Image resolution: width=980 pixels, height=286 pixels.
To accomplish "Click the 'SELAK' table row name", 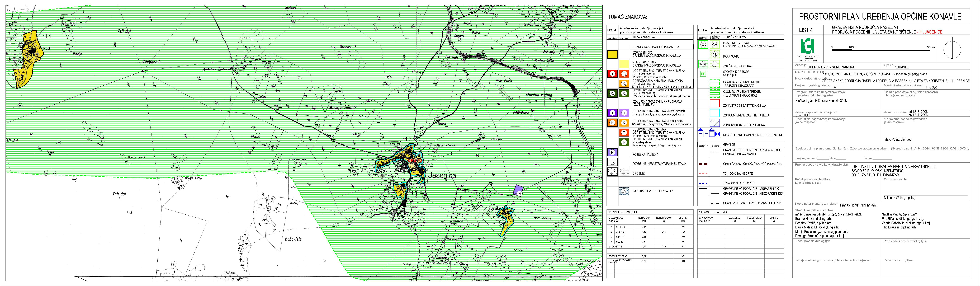I will [619, 242].
